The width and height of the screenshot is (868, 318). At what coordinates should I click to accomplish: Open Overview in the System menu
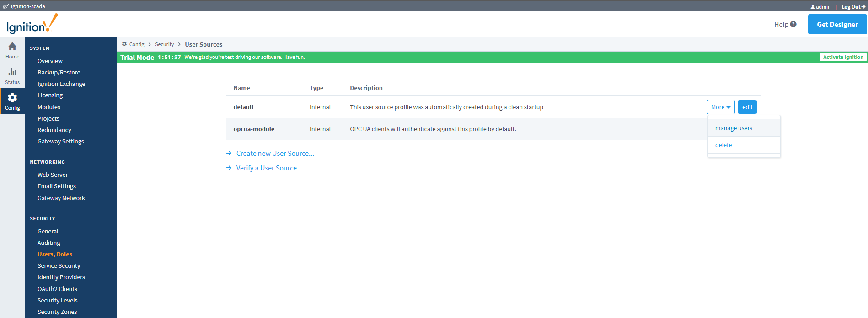click(x=50, y=61)
